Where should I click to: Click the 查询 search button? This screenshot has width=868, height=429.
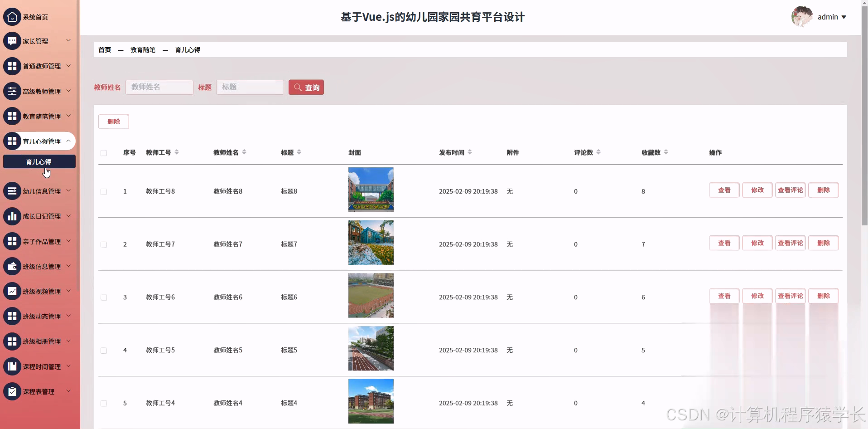click(x=306, y=87)
